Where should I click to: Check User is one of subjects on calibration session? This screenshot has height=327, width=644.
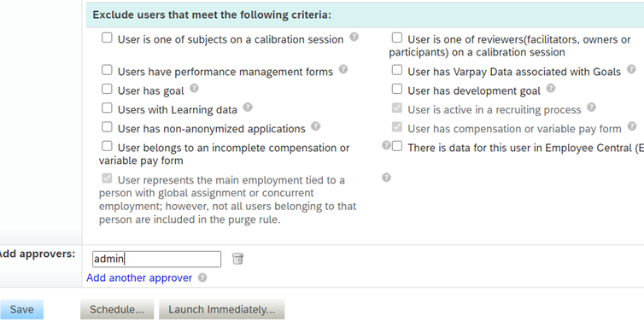tap(107, 38)
